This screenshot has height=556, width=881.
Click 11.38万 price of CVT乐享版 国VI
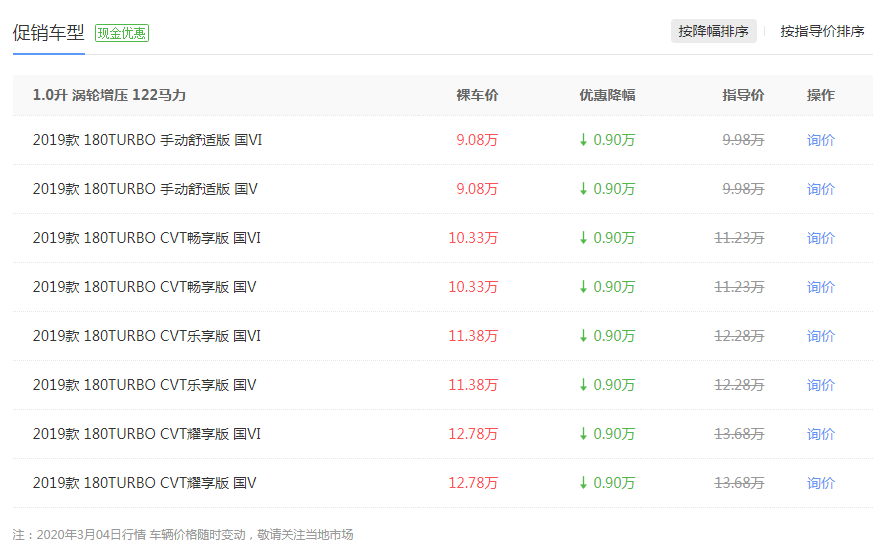click(x=473, y=336)
